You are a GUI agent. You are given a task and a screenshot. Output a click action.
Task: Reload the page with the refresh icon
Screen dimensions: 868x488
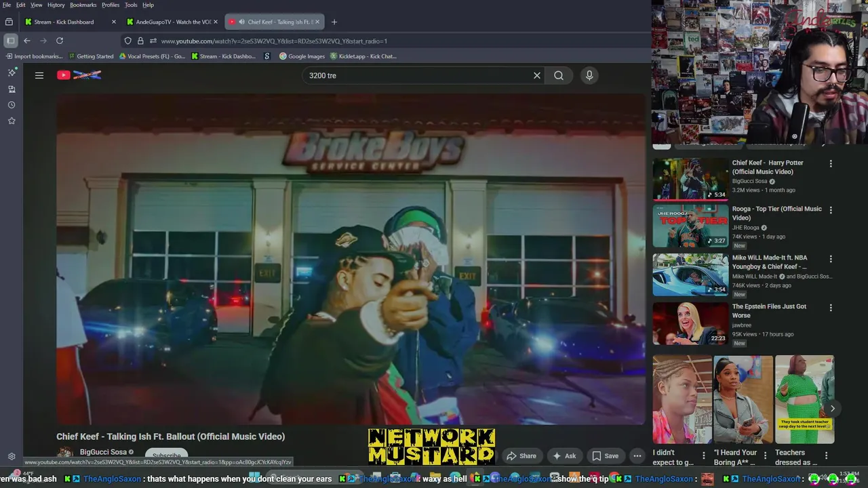point(60,41)
